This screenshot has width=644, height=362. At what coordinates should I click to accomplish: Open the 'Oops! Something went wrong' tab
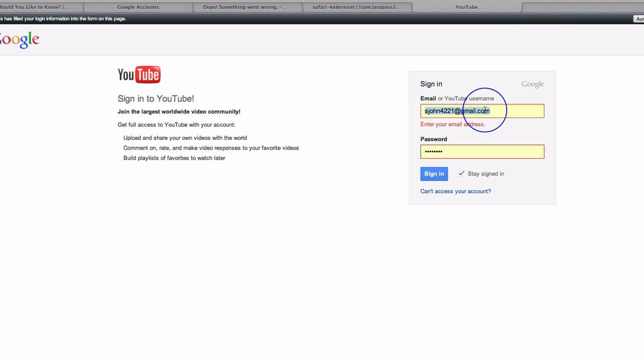pyautogui.click(x=248, y=7)
